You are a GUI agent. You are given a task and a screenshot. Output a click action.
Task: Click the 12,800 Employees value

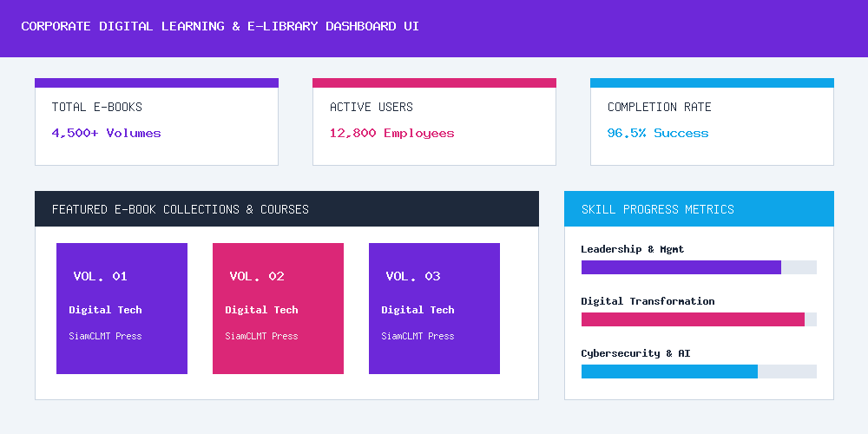click(392, 133)
